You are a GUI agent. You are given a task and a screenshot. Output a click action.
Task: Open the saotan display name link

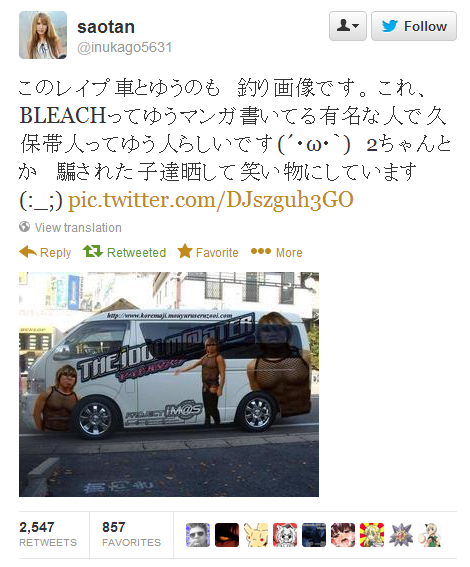click(106, 27)
